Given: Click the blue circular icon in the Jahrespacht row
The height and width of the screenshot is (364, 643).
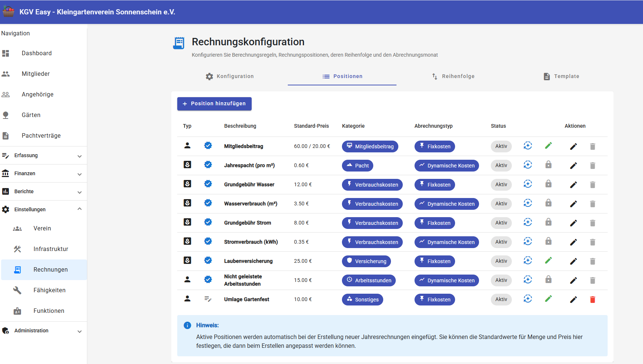Looking at the screenshot, I should click(528, 165).
